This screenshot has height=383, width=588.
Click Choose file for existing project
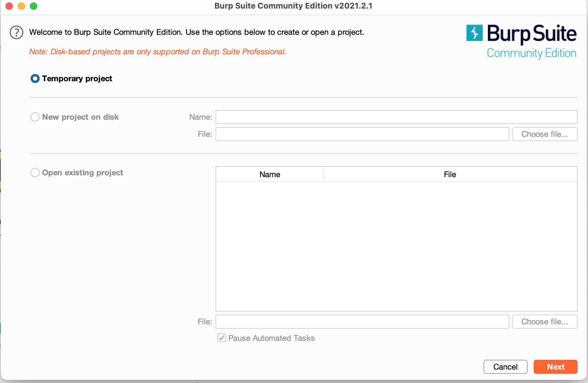[544, 322]
